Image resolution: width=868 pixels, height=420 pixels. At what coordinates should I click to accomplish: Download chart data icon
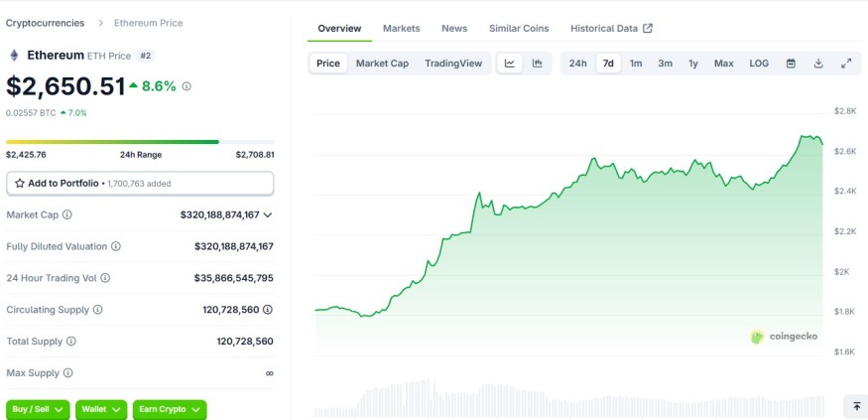point(818,64)
